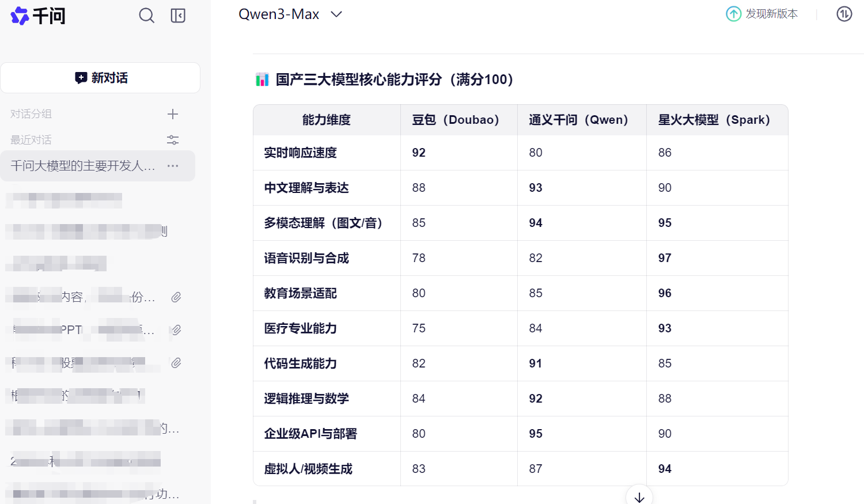Click heading 国产三大模型核心能力评分
The width and height of the screenshot is (864, 504).
tap(395, 79)
